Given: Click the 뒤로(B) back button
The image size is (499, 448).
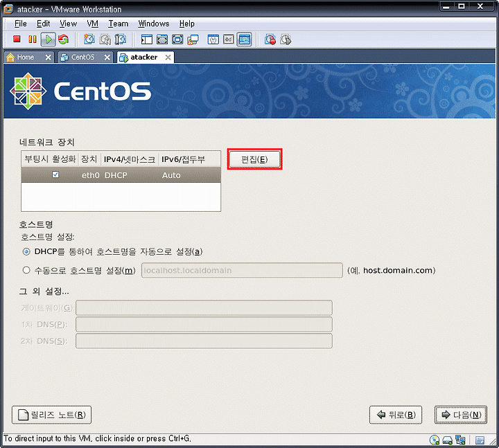Looking at the screenshot, I should point(396,415).
